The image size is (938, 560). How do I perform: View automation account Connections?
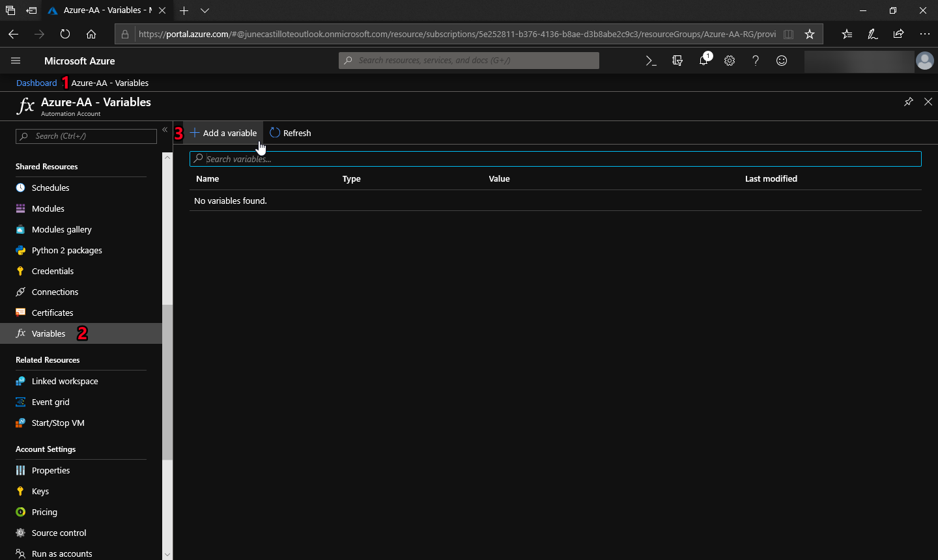click(53, 292)
